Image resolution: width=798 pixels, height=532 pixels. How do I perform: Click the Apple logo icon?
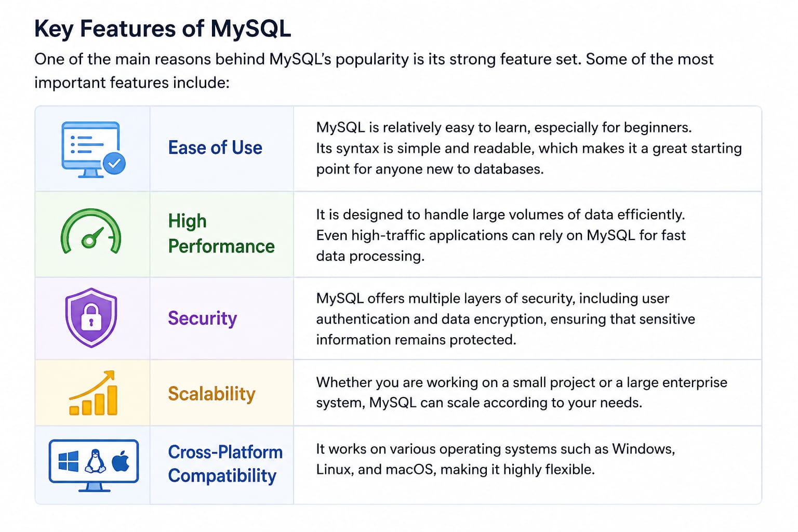[121, 461]
